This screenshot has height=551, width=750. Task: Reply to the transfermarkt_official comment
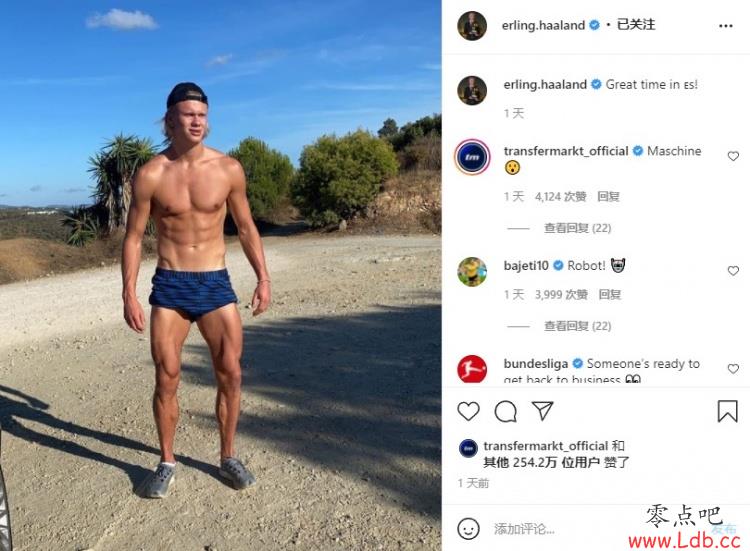click(608, 197)
